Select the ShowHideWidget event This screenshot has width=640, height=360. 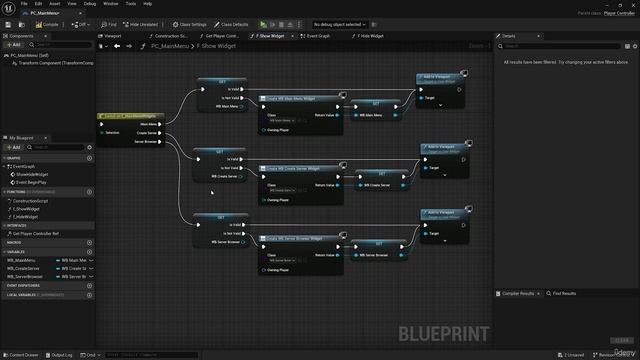(x=32, y=174)
